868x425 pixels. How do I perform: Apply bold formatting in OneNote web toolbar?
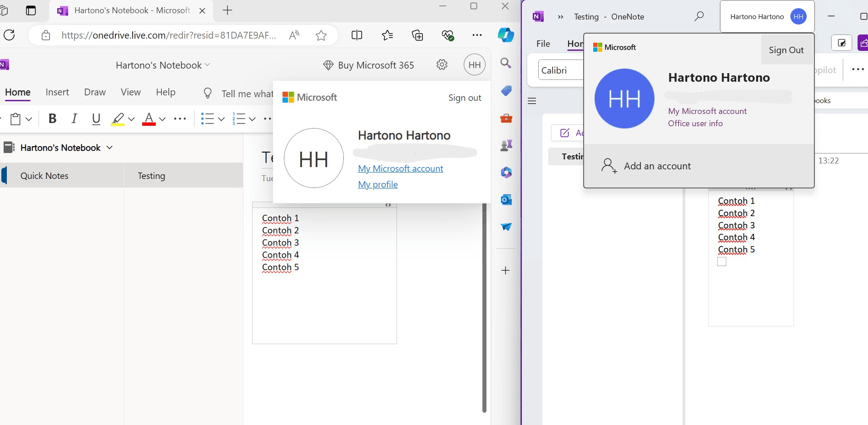[x=52, y=119]
